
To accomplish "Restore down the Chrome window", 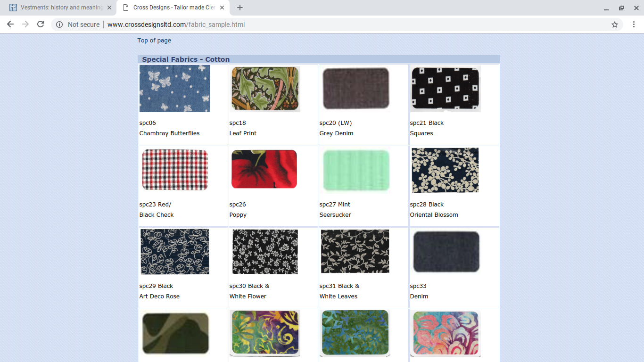I will tap(621, 8).
